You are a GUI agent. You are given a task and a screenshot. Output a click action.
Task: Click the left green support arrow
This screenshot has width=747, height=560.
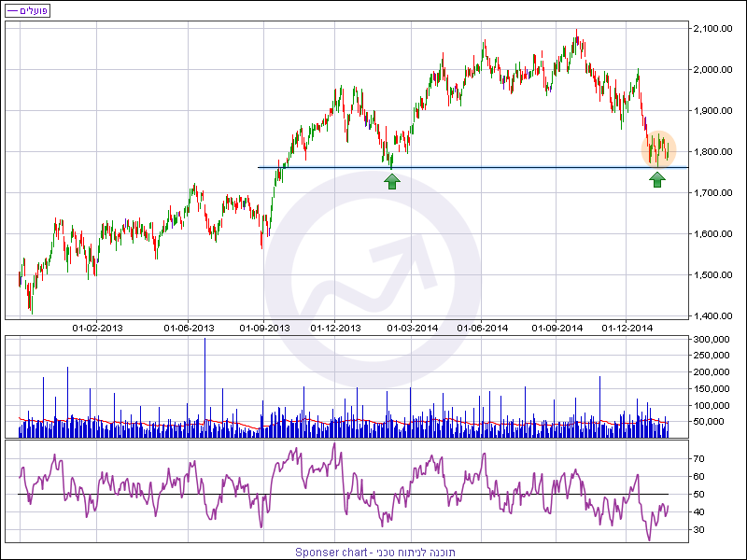tap(391, 180)
